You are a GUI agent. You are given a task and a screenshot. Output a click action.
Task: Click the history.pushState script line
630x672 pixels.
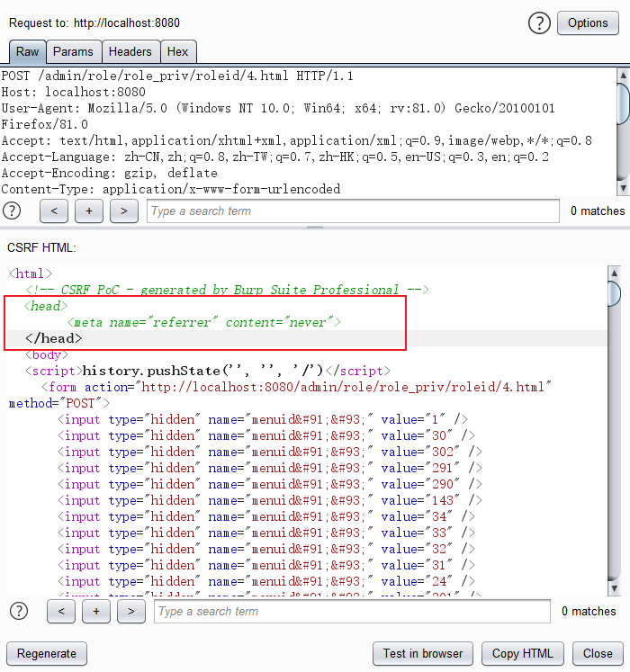(208, 371)
